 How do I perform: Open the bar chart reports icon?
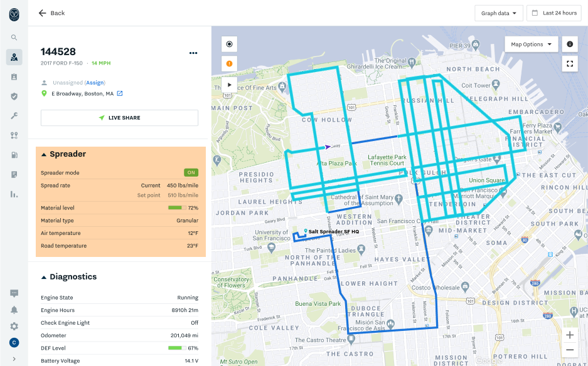(14, 194)
